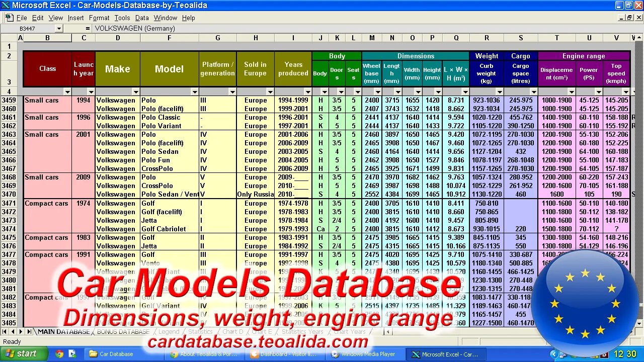Open the Data menu
This screenshot has width=644, height=362.
click(142, 18)
